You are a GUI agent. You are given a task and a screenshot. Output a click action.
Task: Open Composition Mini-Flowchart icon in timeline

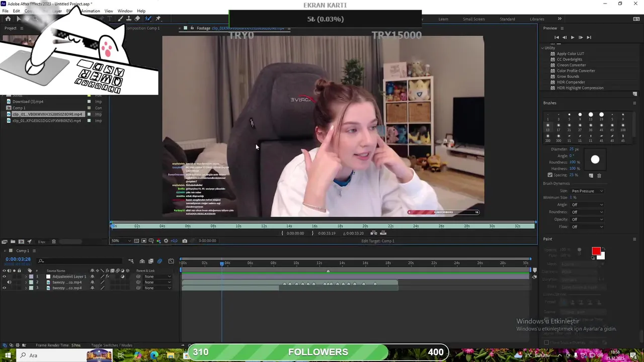pyautogui.click(x=131, y=261)
